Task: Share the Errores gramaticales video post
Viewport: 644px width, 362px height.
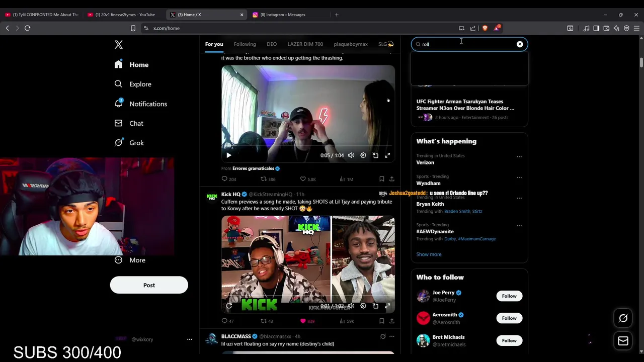Action: click(392, 179)
